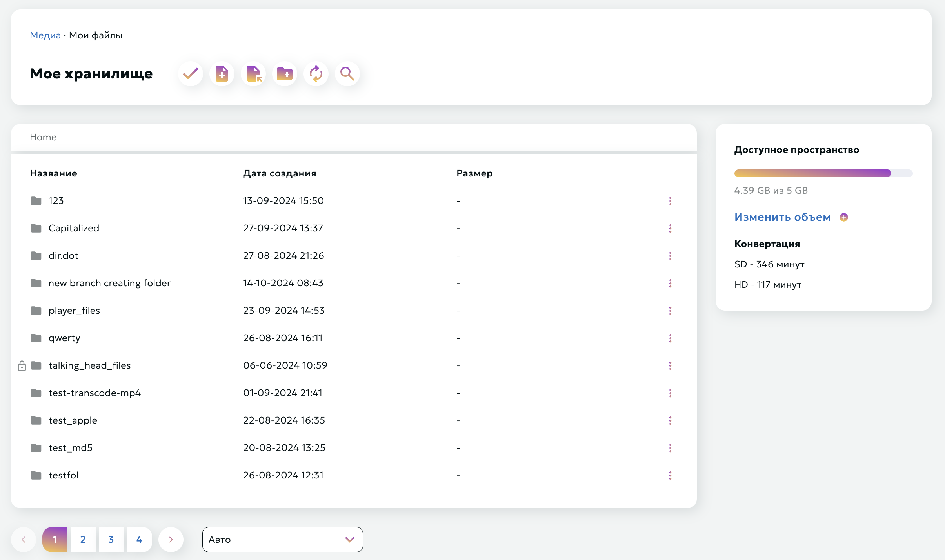The image size is (945, 560).
Task: Click the Home path breadcrumb
Action: click(43, 137)
